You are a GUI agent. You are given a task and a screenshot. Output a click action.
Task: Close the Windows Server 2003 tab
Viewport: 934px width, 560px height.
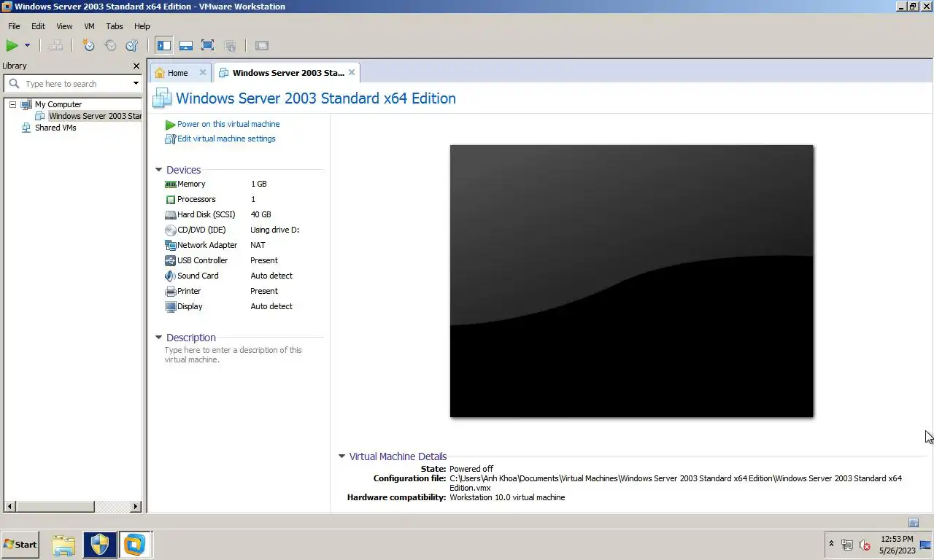tap(352, 72)
